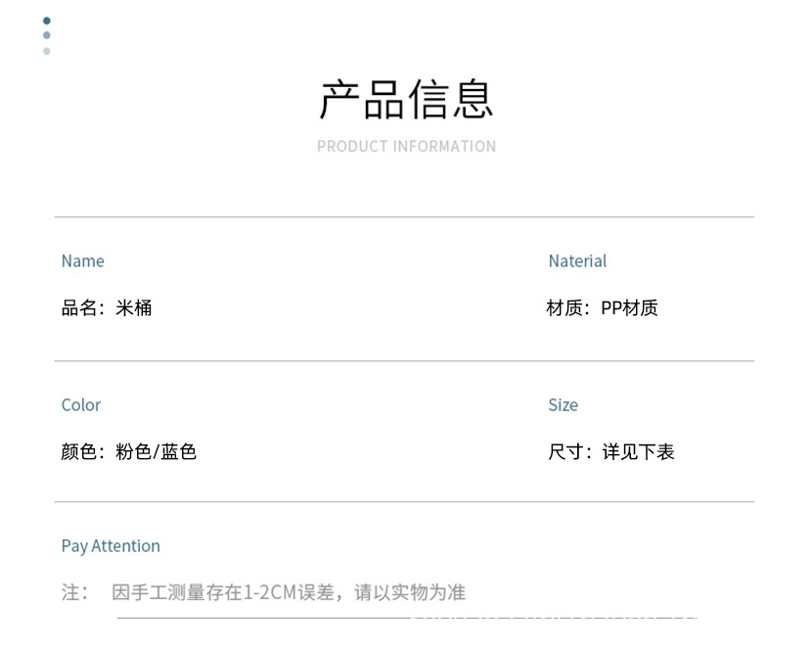The height and width of the screenshot is (650, 812).
Task: Click the 颜色：粉色/蓝色 color text
Action: pyautogui.click(x=128, y=451)
